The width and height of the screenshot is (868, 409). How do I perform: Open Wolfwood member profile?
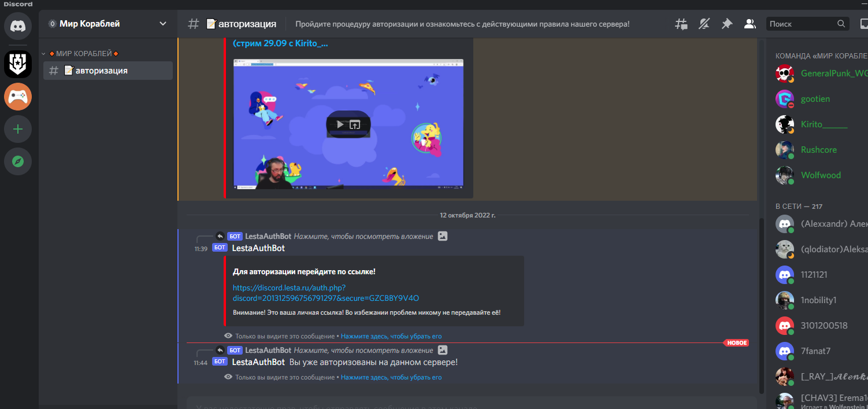tap(819, 175)
